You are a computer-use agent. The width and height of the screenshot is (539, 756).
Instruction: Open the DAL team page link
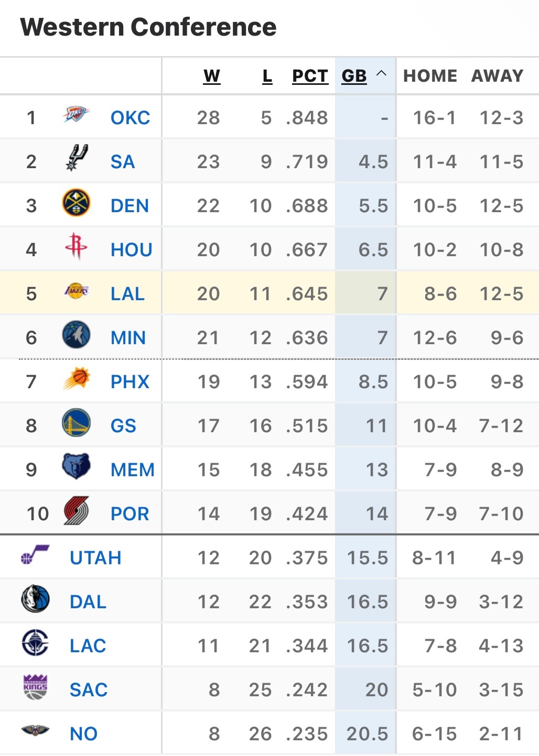88,602
